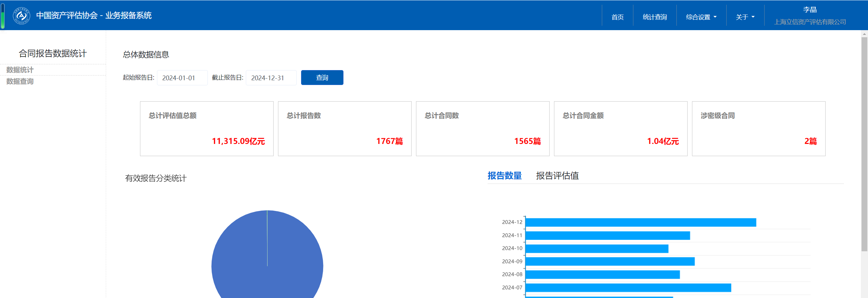Expand the 综合设置 dropdown menu
The image size is (868, 298).
pos(701,17)
